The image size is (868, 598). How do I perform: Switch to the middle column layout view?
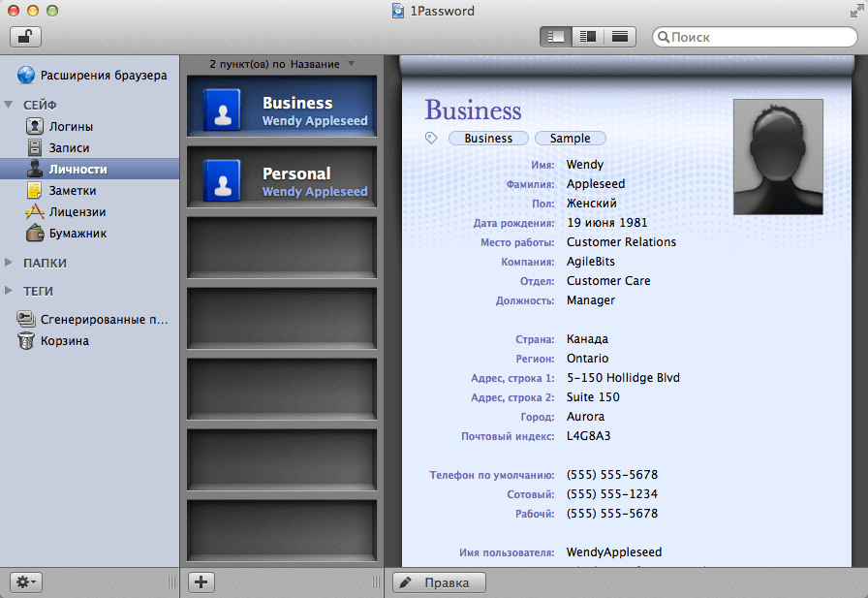[588, 37]
